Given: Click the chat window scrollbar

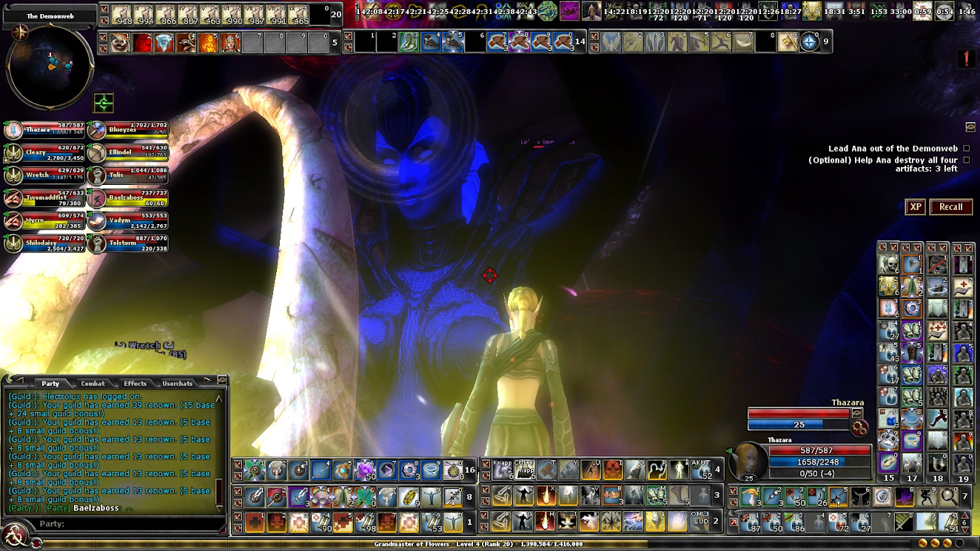Looking at the screenshot, I should tap(218, 453).
